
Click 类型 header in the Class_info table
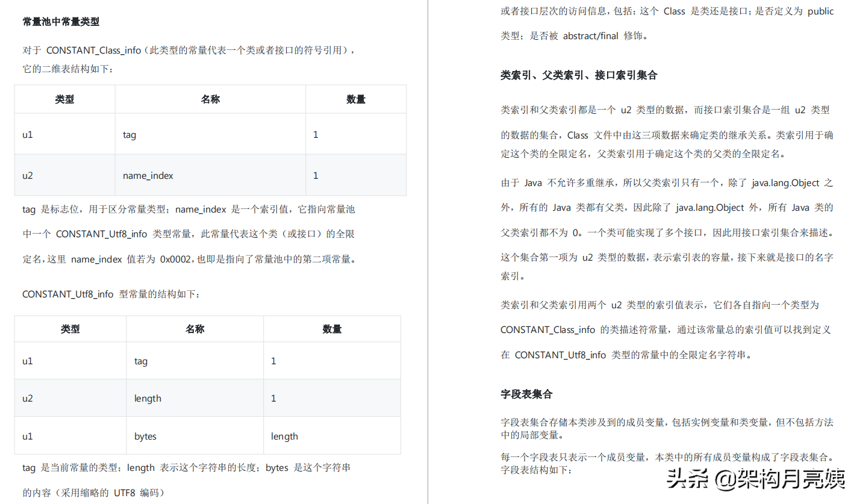click(64, 99)
